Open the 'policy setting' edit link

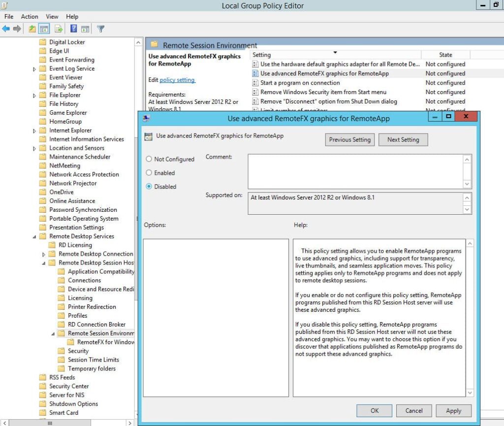[x=177, y=80]
